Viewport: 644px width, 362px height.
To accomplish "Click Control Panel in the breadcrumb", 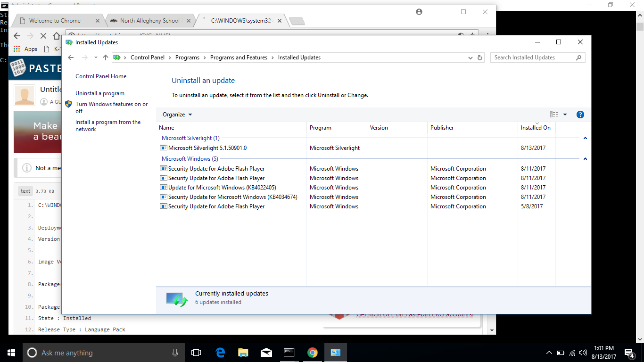I will (x=148, y=58).
